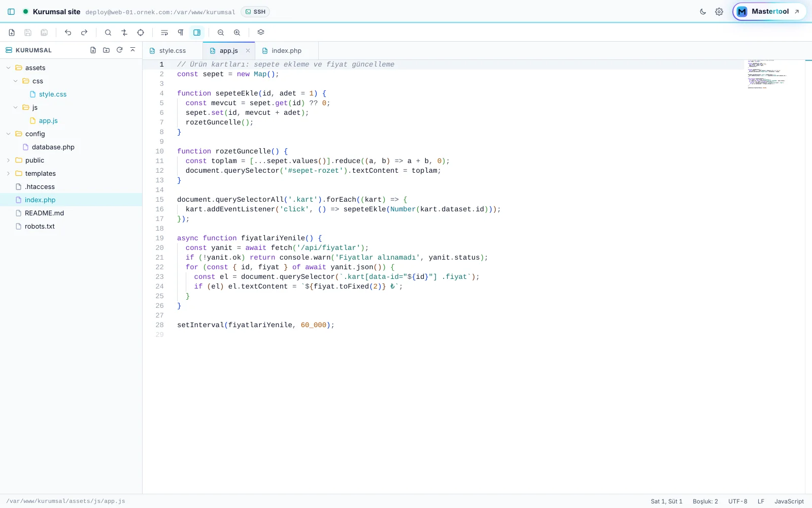Undo the last edit
The width and height of the screenshot is (812, 508).
pyautogui.click(x=68, y=33)
